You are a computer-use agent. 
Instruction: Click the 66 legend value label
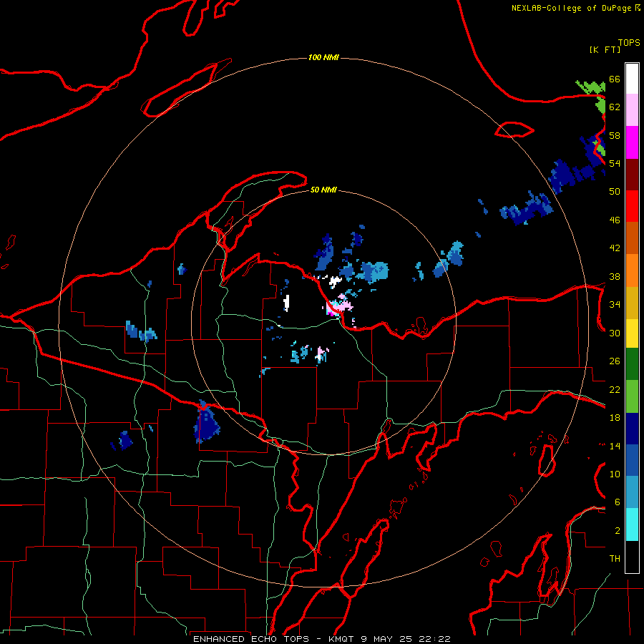(615, 79)
